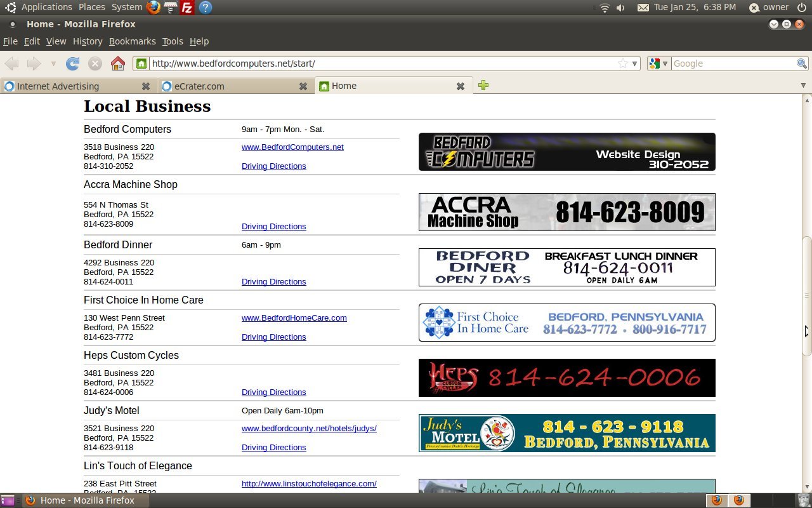The height and width of the screenshot is (508, 812).
Task: Click the search magnifier in the Google box
Action: click(802, 63)
